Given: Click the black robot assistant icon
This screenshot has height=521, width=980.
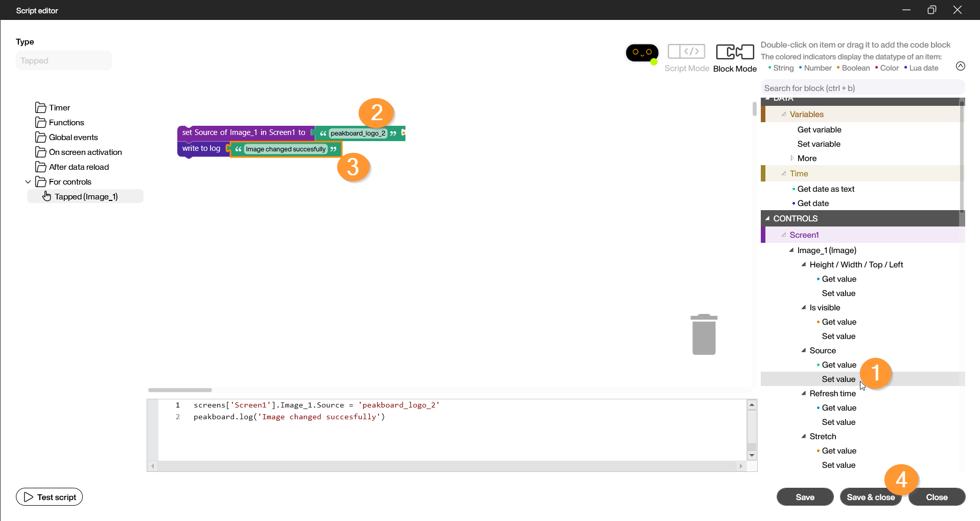Looking at the screenshot, I should coord(642,52).
